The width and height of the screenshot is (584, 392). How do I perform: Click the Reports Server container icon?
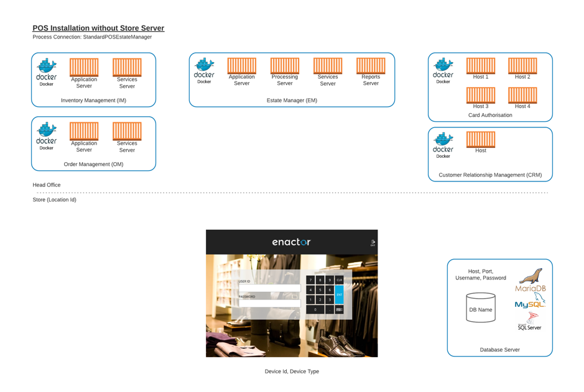pos(370,65)
